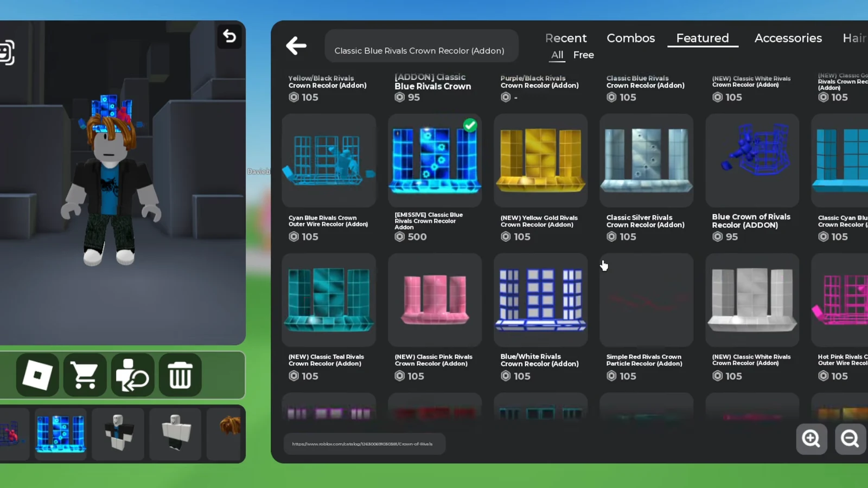This screenshot has width=868, height=488.
Task: Click the emote face icon beside avatar preview
Action: [7, 53]
